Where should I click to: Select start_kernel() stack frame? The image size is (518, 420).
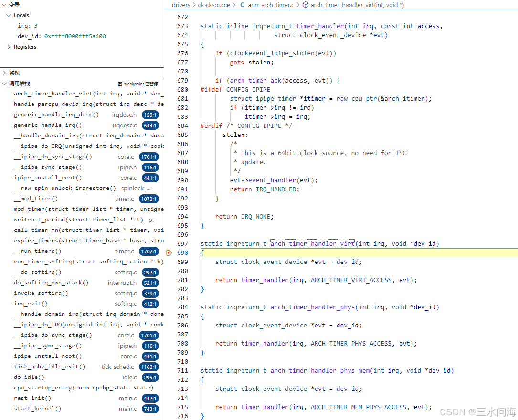pos(82,409)
